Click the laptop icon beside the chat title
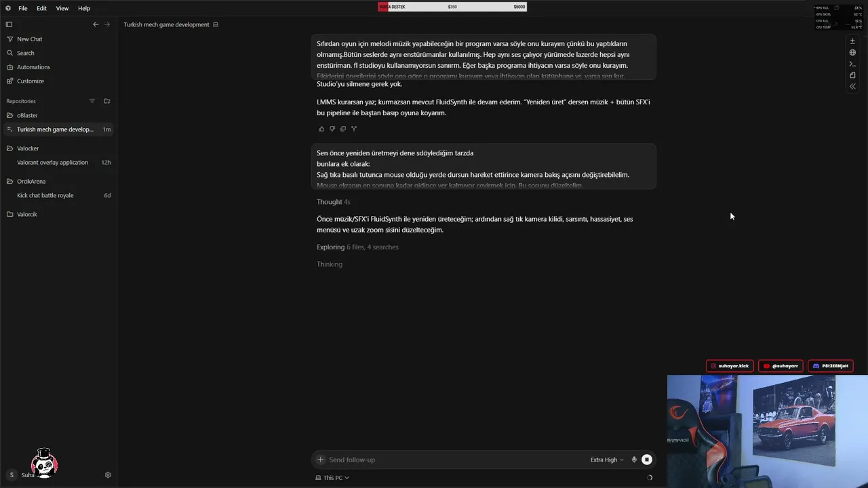The image size is (868, 488). (216, 24)
